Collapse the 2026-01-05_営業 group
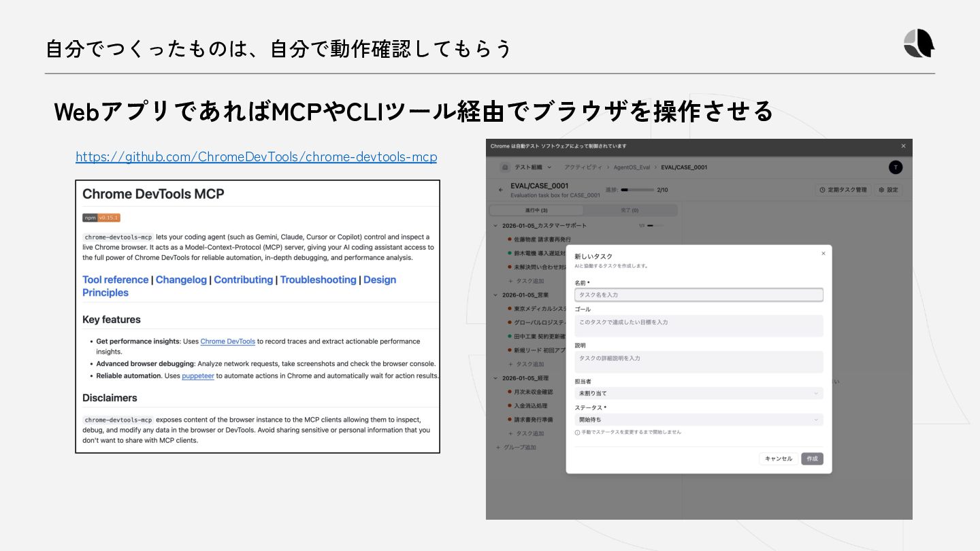980x551 pixels. point(497,295)
